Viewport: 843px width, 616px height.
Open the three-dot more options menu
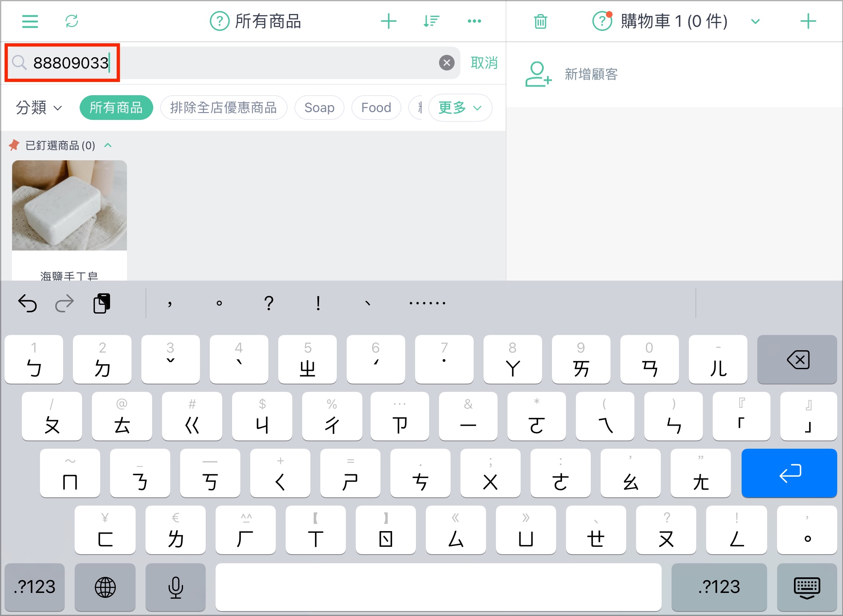pyautogui.click(x=474, y=21)
